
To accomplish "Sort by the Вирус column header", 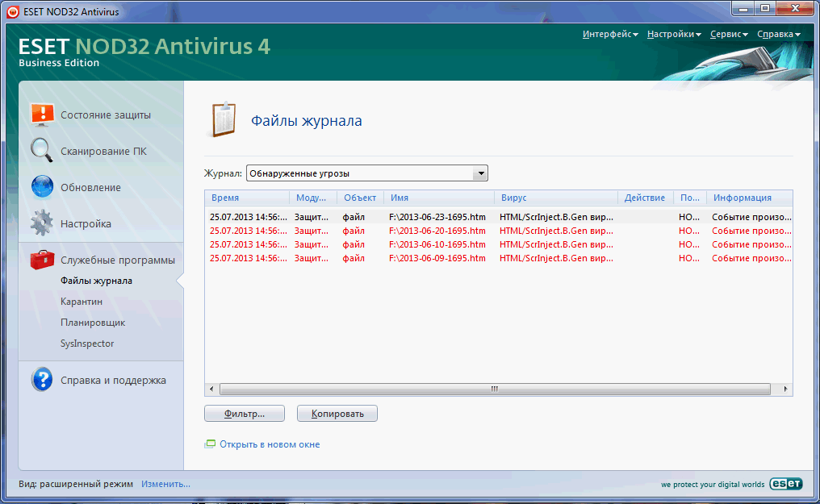I will pos(556,198).
